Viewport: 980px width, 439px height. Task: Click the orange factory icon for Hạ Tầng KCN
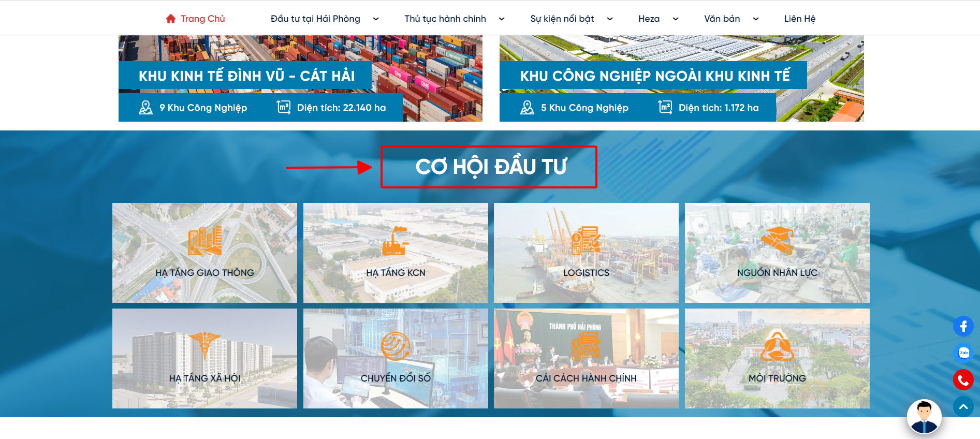[395, 241]
